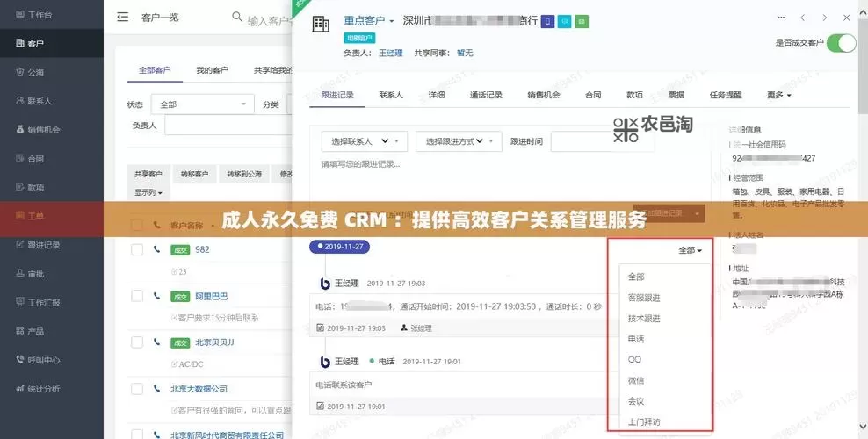The width and height of the screenshot is (868, 439).
Task: Call customer 982 via the phone icon
Action: (156, 249)
